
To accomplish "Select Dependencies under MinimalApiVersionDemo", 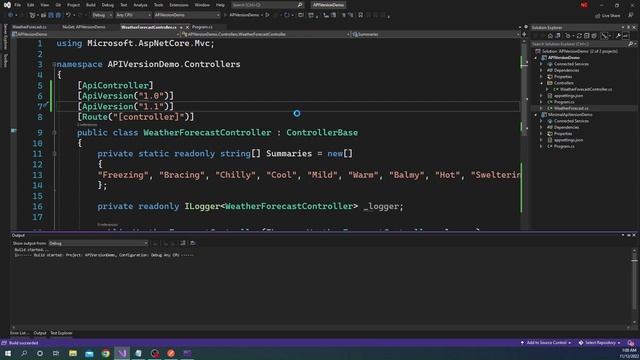I will point(566,127).
